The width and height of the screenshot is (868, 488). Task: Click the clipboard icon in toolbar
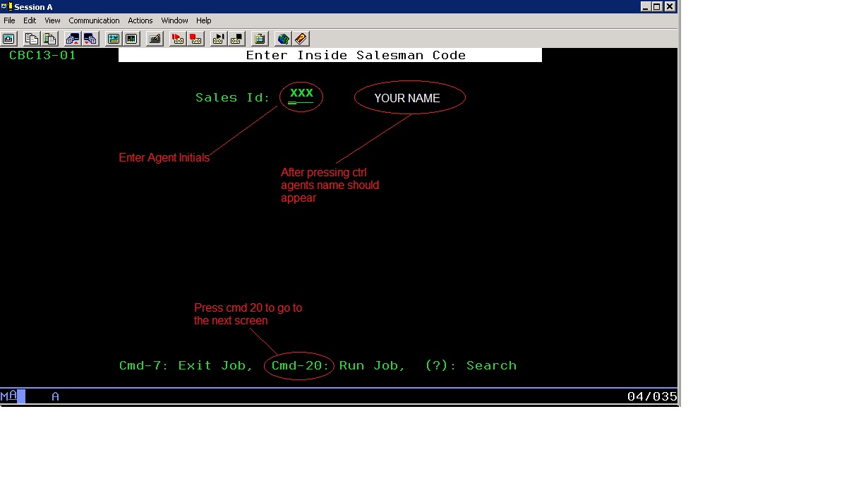click(x=260, y=39)
